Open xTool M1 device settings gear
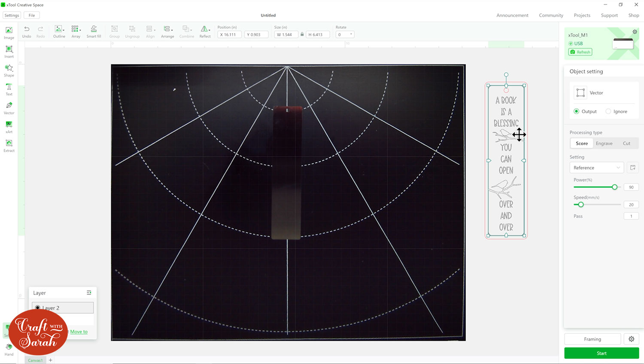644x364 pixels. 635,32
